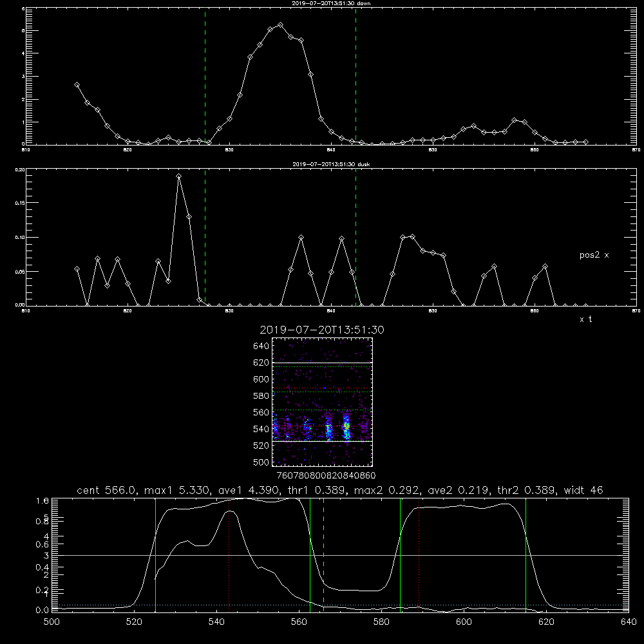Click the '500' x-axis label of bottom plot

click(x=52, y=622)
